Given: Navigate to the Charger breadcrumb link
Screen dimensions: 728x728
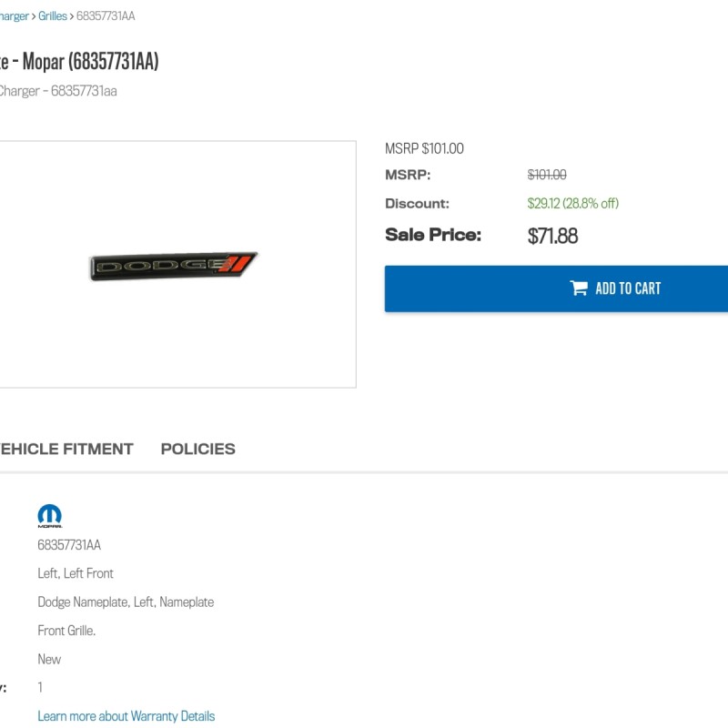Looking at the screenshot, I should tap(14, 16).
